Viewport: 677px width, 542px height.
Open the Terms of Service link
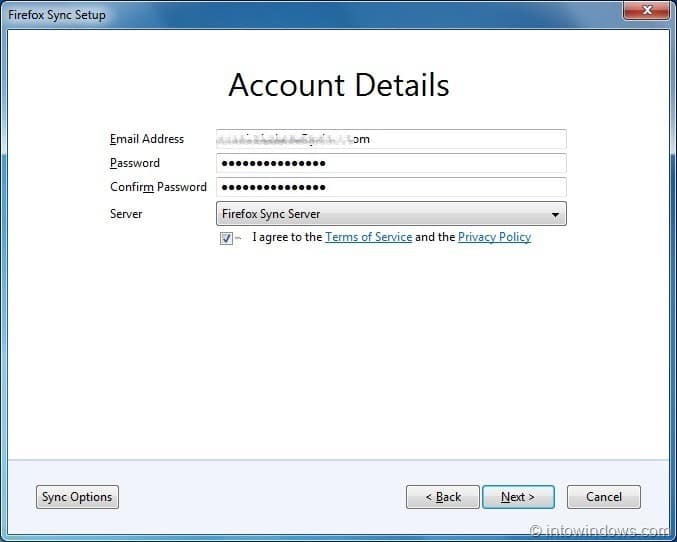pos(368,237)
